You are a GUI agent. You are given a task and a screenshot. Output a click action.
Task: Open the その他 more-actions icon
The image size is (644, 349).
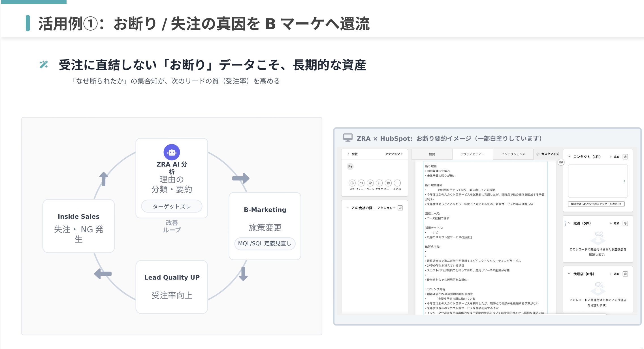pyautogui.click(x=397, y=183)
